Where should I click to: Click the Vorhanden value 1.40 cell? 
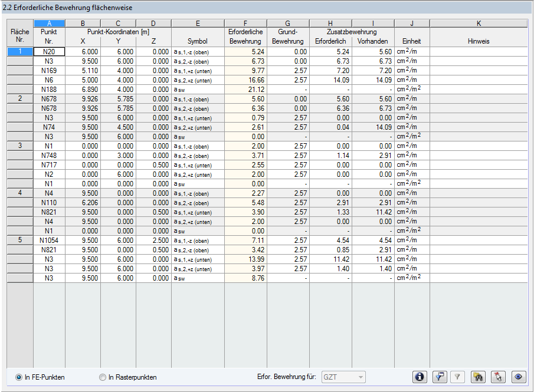click(374, 269)
